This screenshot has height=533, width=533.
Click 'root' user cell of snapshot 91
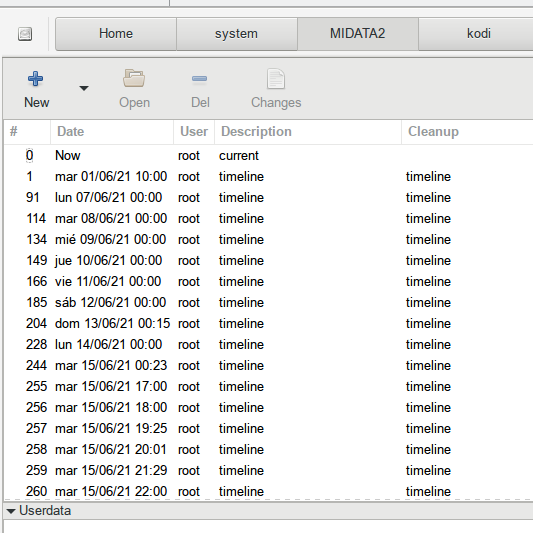click(189, 198)
